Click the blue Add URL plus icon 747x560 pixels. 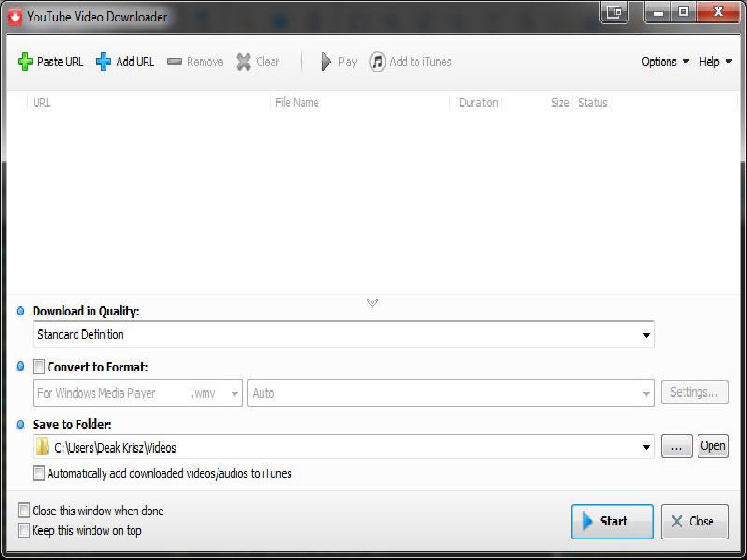point(104,62)
